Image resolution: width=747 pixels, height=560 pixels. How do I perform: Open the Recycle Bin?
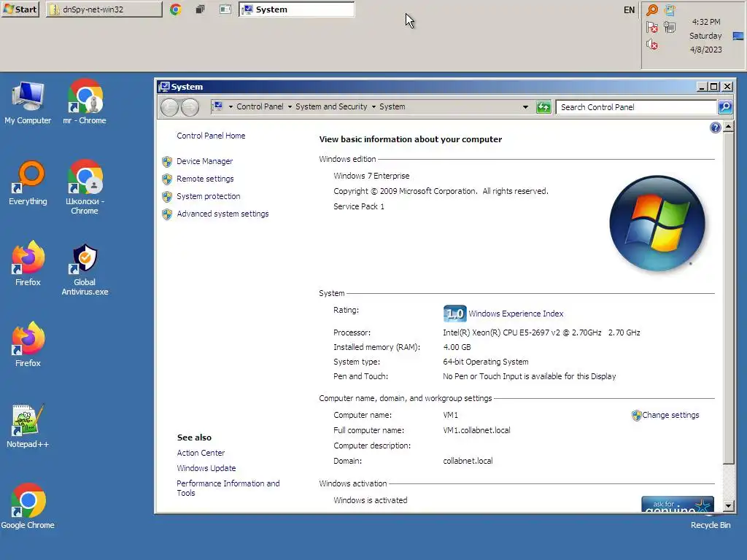711,525
